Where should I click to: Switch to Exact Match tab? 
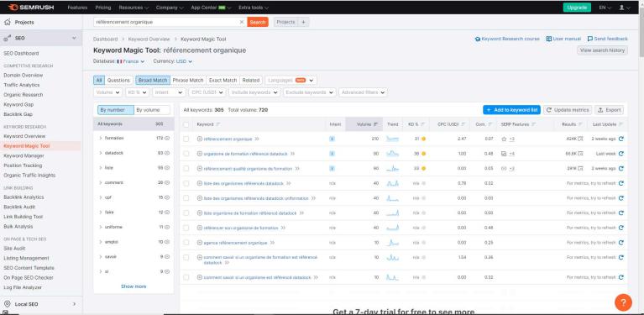point(223,80)
